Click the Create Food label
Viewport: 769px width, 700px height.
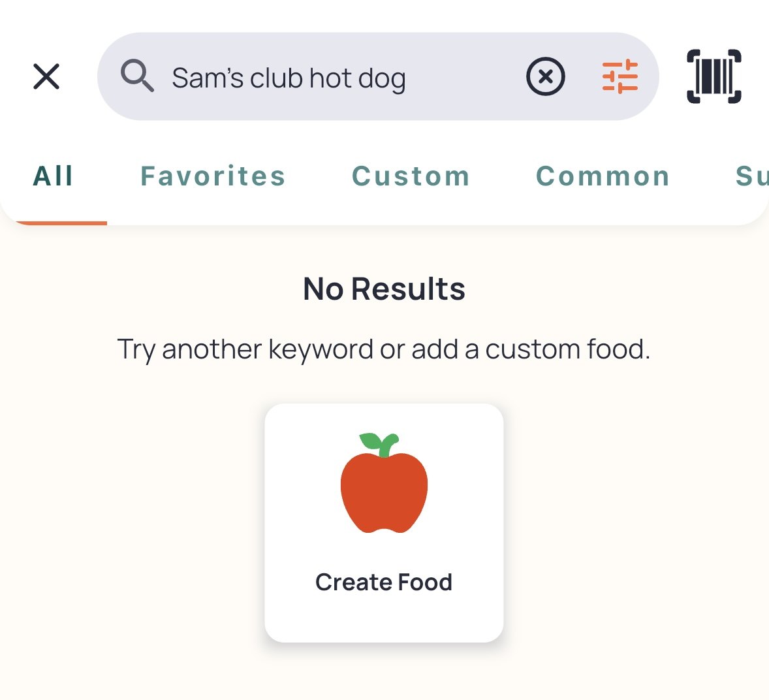tap(384, 582)
